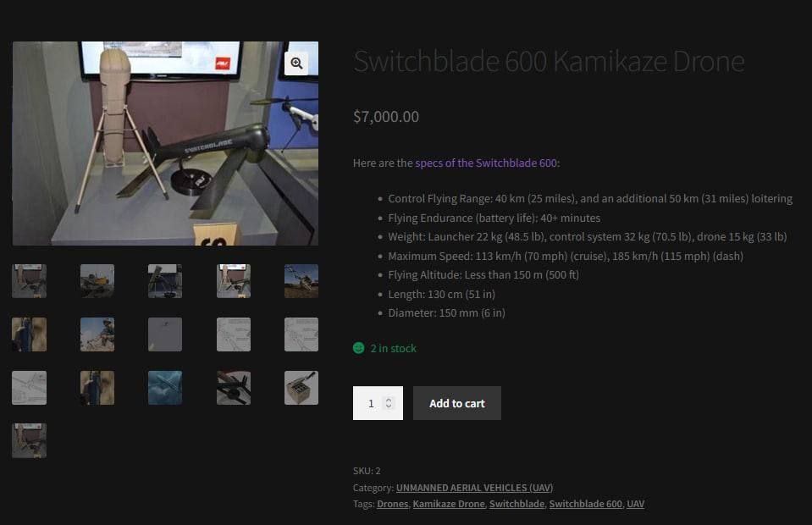Open the Switchblade 600 tag link
Image resolution: width=812 pixels, height=525 pixels.
pos(586,504)
